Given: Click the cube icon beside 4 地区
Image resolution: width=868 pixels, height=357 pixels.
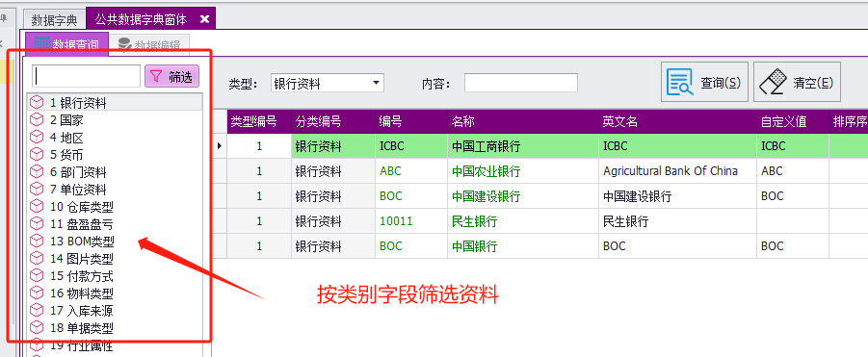Looking at the screenshot, I should [x=37, y=137].
